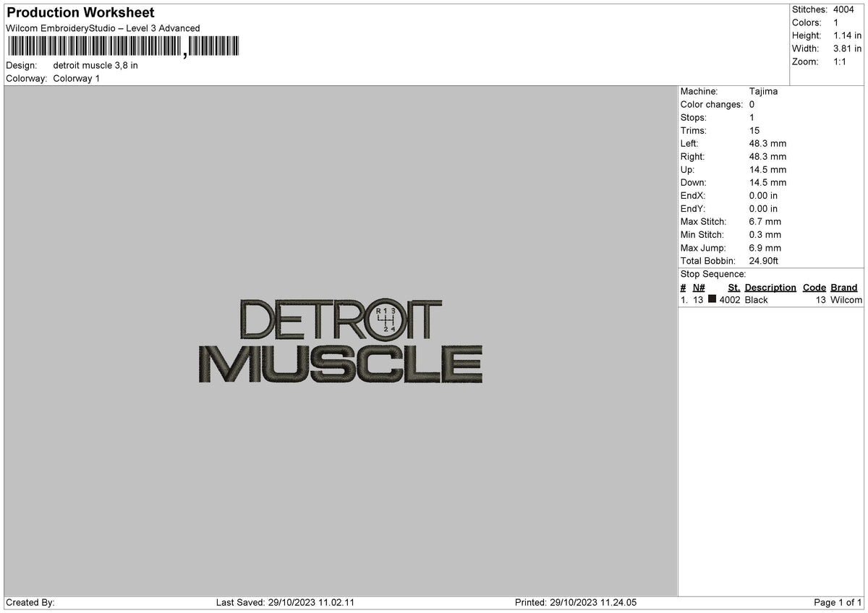Screen dimensions: 868x613
Task: Click the "Created By:" footer label
Action: click(x=30, y=602)
